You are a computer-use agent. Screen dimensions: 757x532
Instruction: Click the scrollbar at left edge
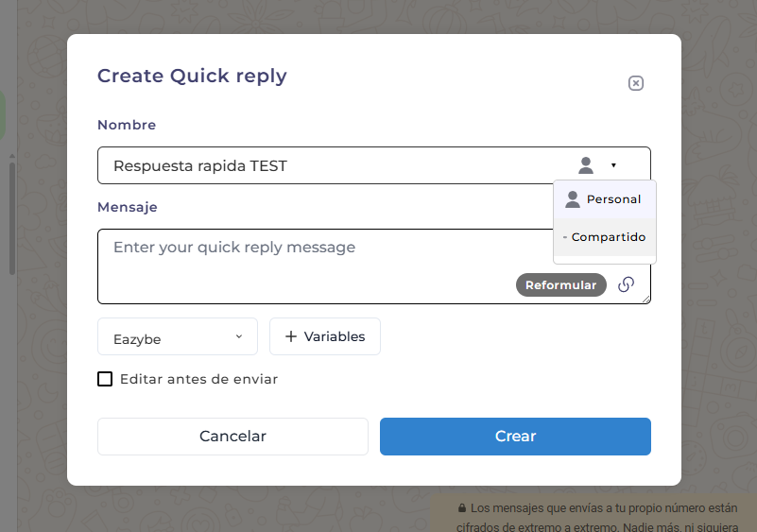(x=12, y=217)
